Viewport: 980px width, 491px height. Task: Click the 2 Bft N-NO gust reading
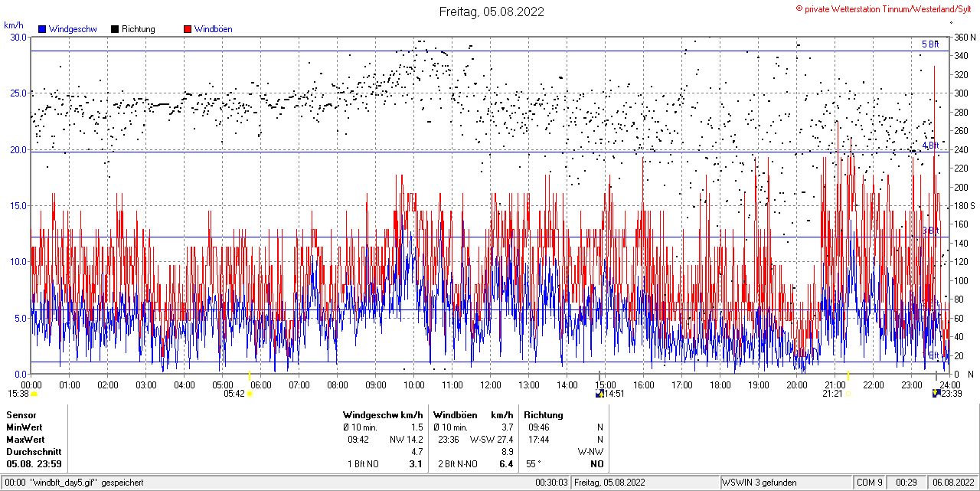point(458,464)
